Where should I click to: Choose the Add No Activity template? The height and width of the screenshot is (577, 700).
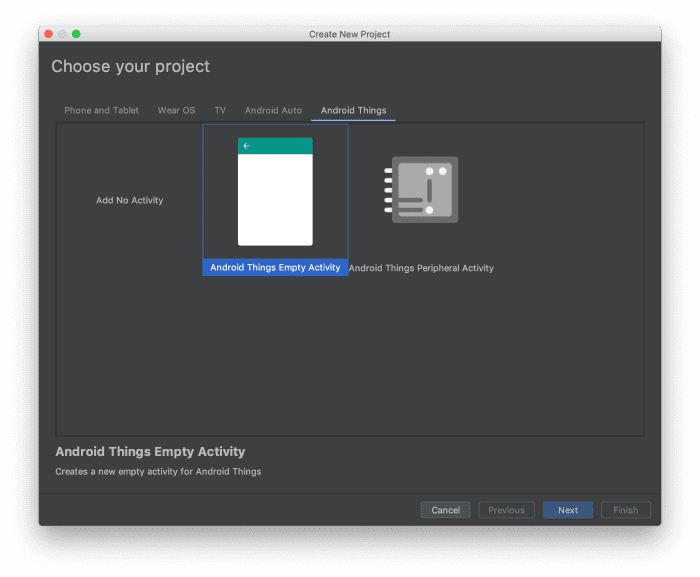coord(129,201)
